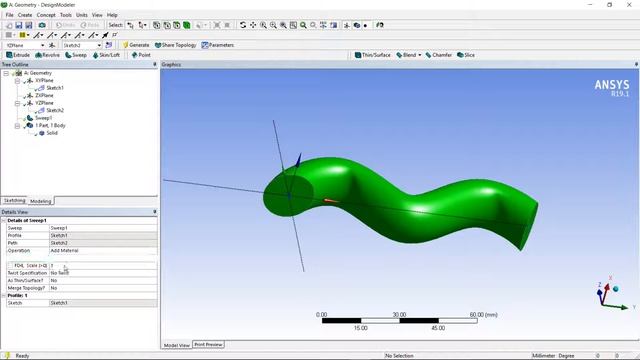Open the Units menu
This screenshot has height=360, width=640.
(82, 15)
